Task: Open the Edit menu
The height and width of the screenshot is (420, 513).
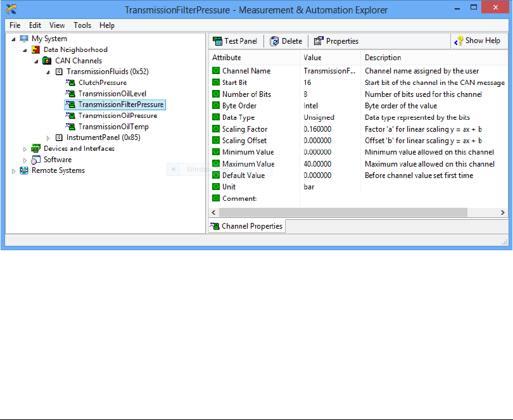Action: click(35, 25)
